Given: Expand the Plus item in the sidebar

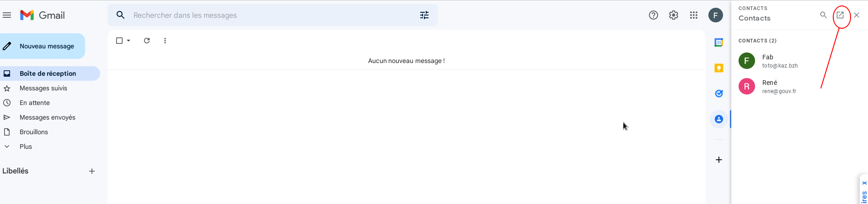Looking at the screenshot, I should 26,146.
